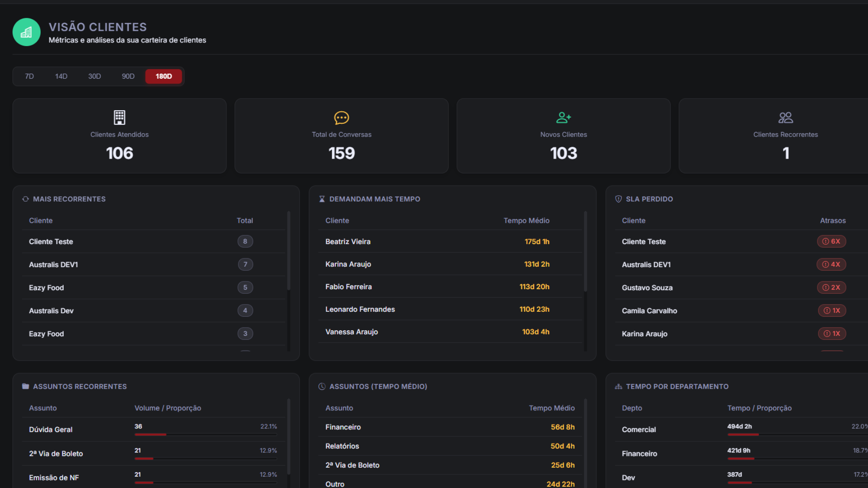This screenshot has height=488, width=868.
Task: Click the org chart icon beside Tempo por Departamento
Action: pos(618,386)
